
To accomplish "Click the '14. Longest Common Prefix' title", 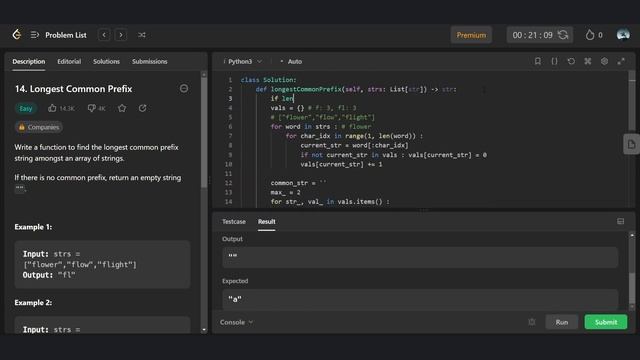I will pyautogui.click(x=73, y=89).
